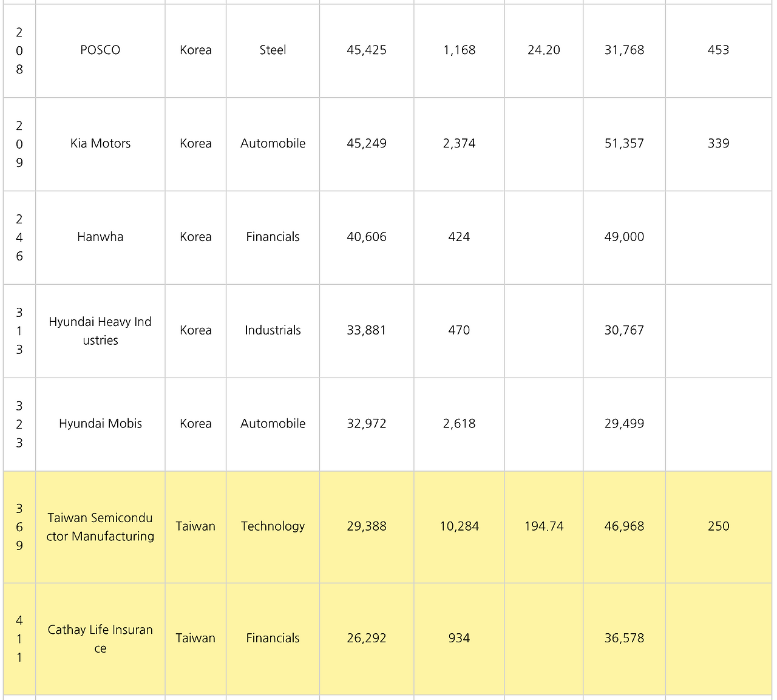Select the Hyundai Mobis name cell

(100, 424)
